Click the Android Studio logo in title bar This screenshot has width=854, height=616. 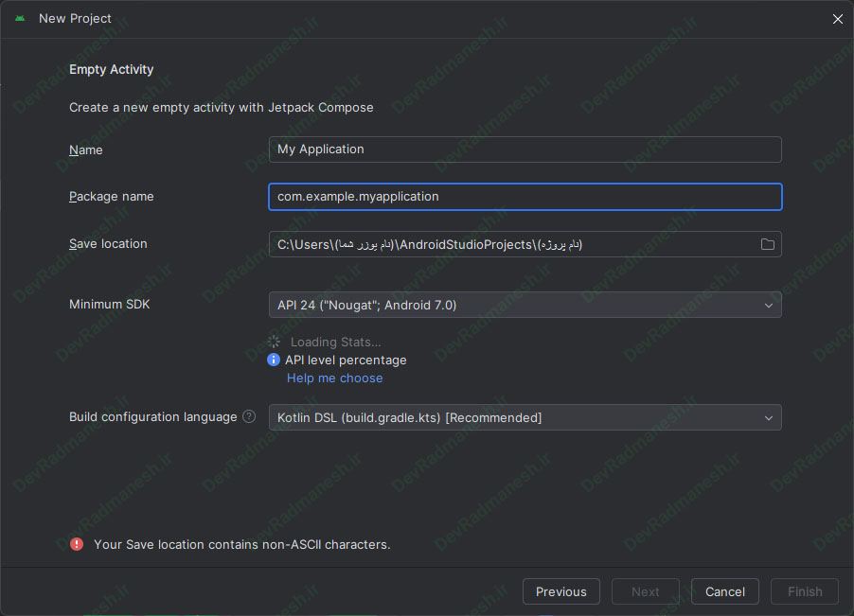pos(20,18)
